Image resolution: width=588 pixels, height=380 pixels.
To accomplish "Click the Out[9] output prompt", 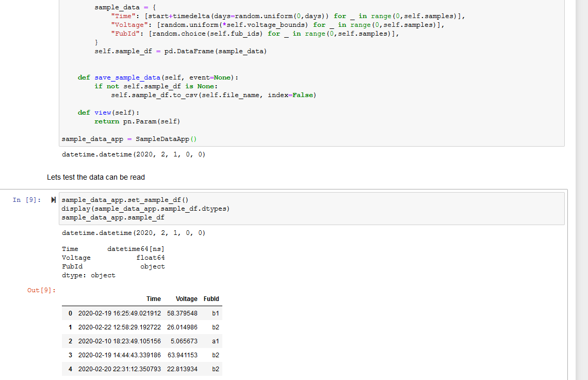I will [x=41, y=290].
